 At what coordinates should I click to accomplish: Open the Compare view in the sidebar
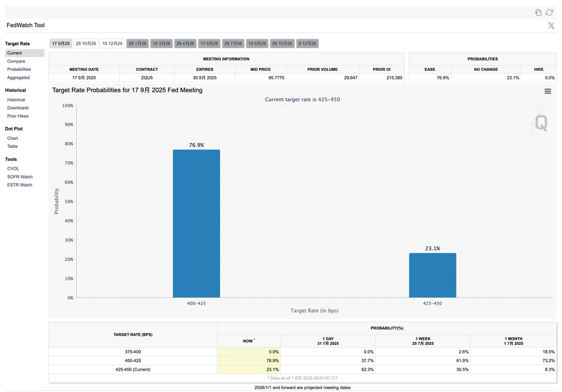(16, 61)
